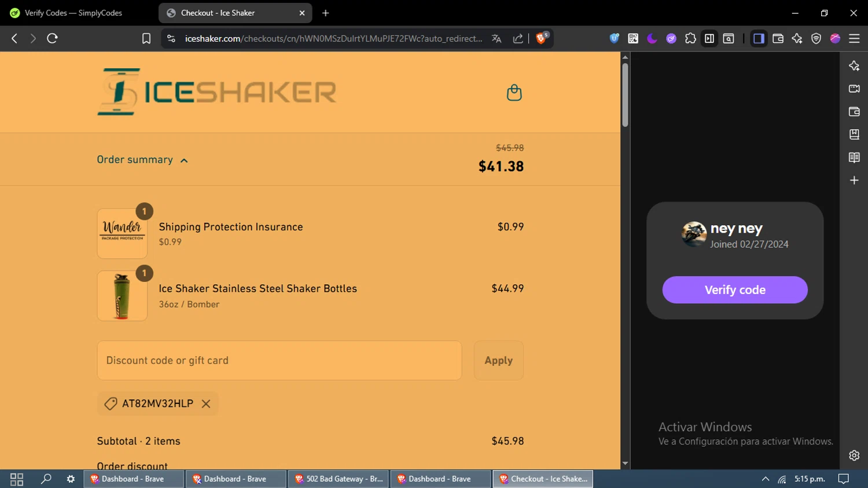The height and width of the screenshot is (488, 868).
Task: Open taskbar Settings gear
Action: 71,479
